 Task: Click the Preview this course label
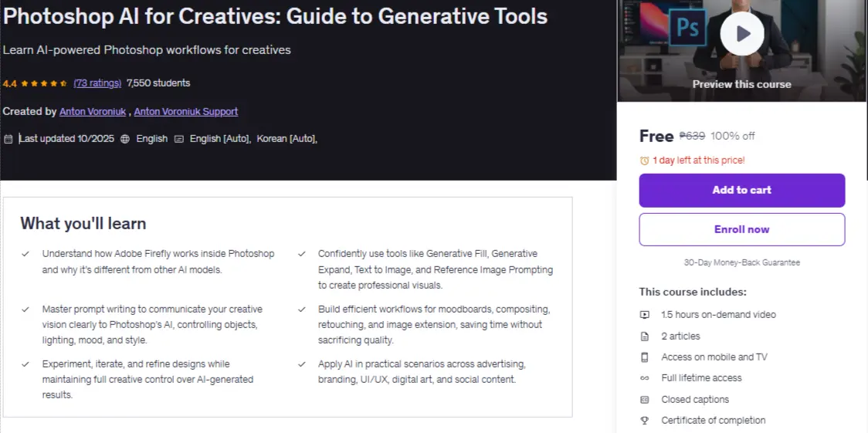click(742, 85)
